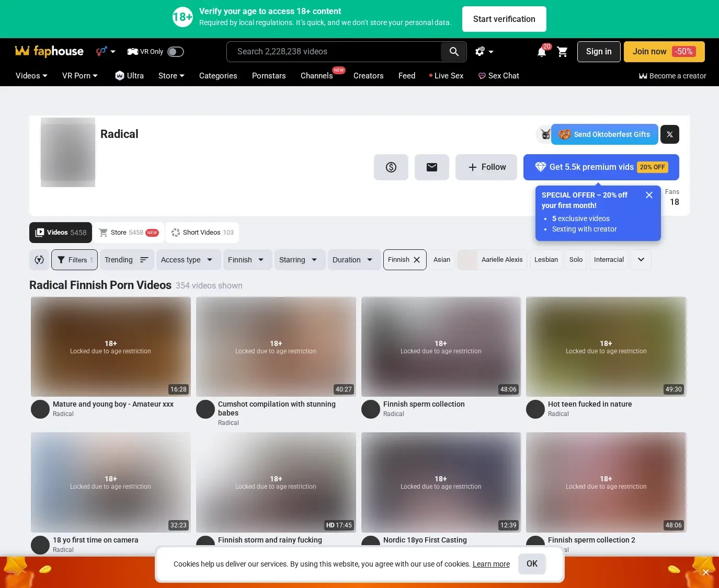This screenshot has height=588, width=719.
Task: Send a message via envelope icon
Action: (432, 167)
